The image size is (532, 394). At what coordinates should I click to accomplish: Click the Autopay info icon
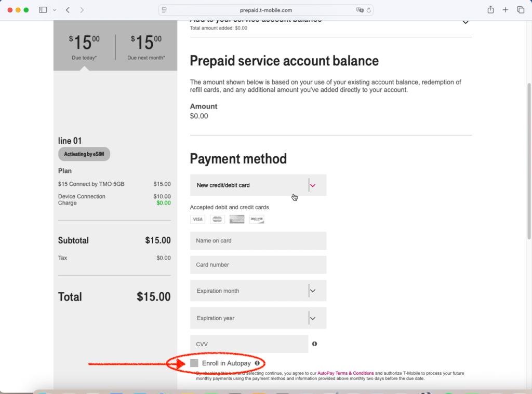[257, 363]
